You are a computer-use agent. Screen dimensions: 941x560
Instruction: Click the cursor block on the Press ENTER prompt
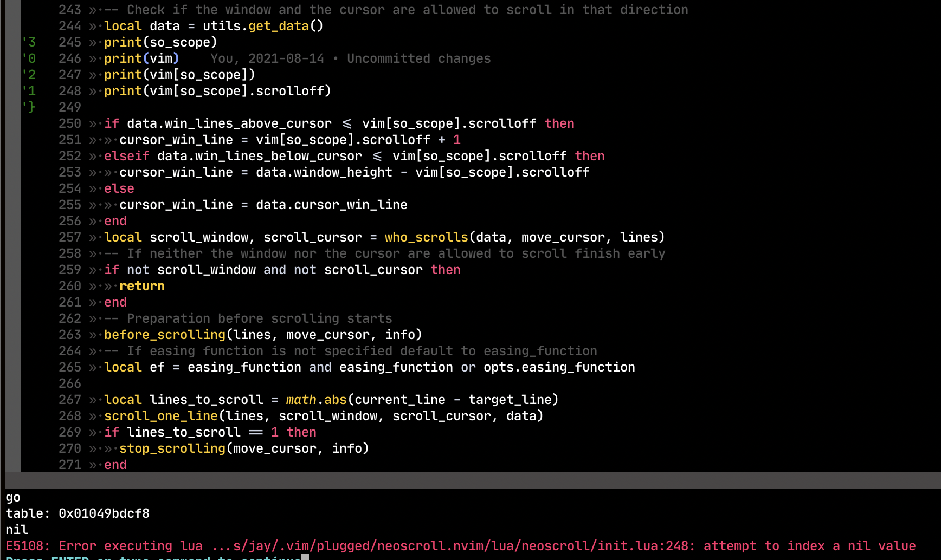pos(304,557)
